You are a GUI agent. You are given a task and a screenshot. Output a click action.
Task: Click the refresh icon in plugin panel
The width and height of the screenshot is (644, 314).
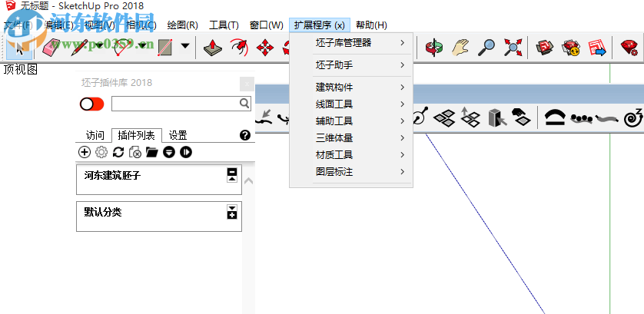118,152
